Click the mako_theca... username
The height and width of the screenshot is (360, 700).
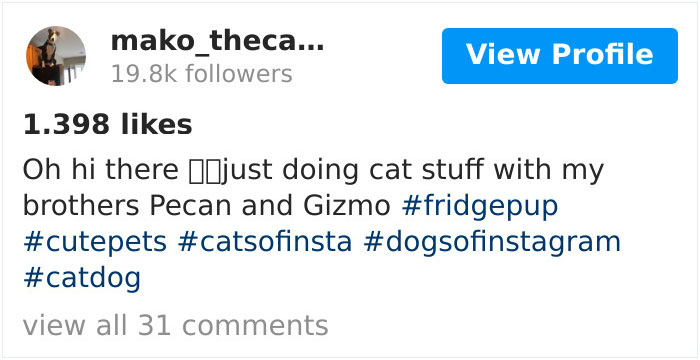point(217,42)
